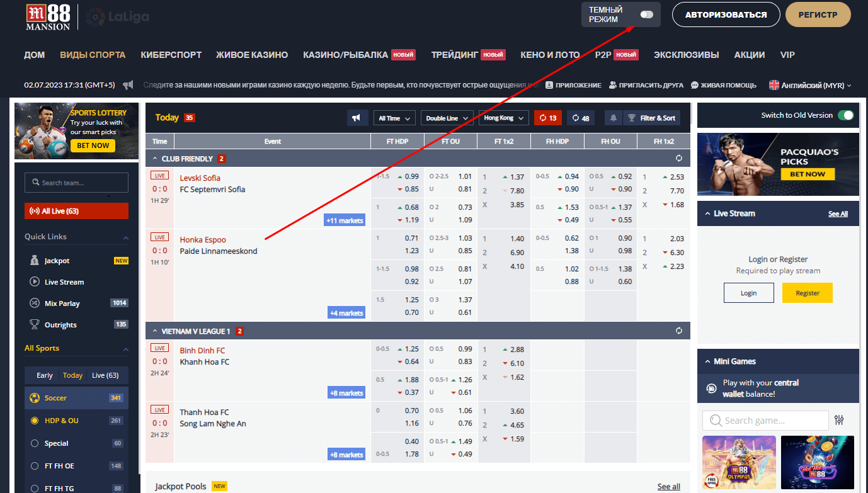
Task: Open the language and currency (MYR) dropdown
Action: pos(810,85)
